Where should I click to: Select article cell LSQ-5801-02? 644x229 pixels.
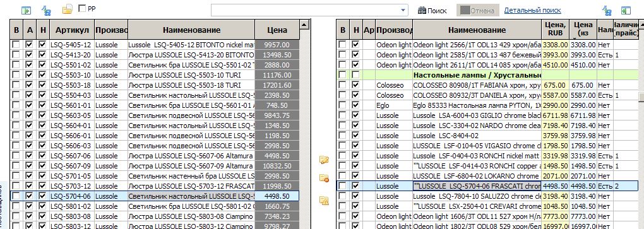tap(72, 206)
